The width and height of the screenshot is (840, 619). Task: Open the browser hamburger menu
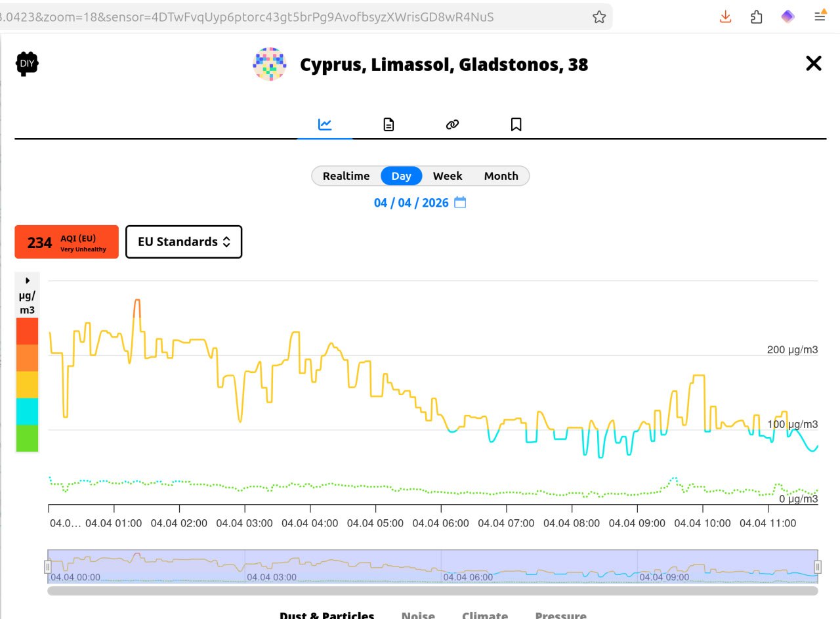click(820, 16)
